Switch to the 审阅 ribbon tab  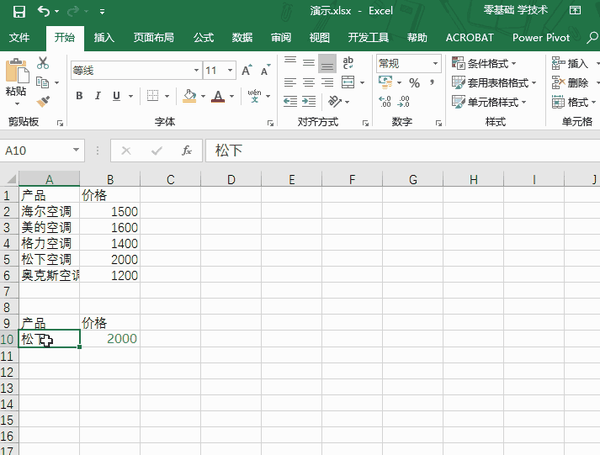[x=281, y=38]
